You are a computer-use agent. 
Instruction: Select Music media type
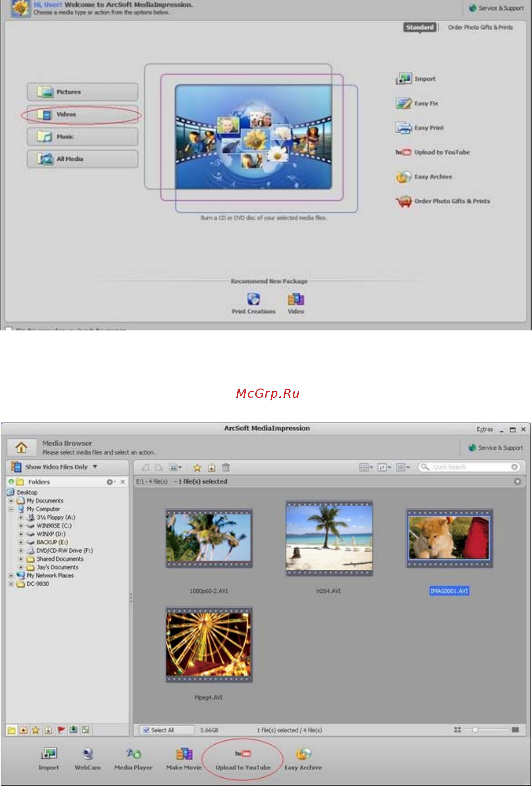(83, 137)
